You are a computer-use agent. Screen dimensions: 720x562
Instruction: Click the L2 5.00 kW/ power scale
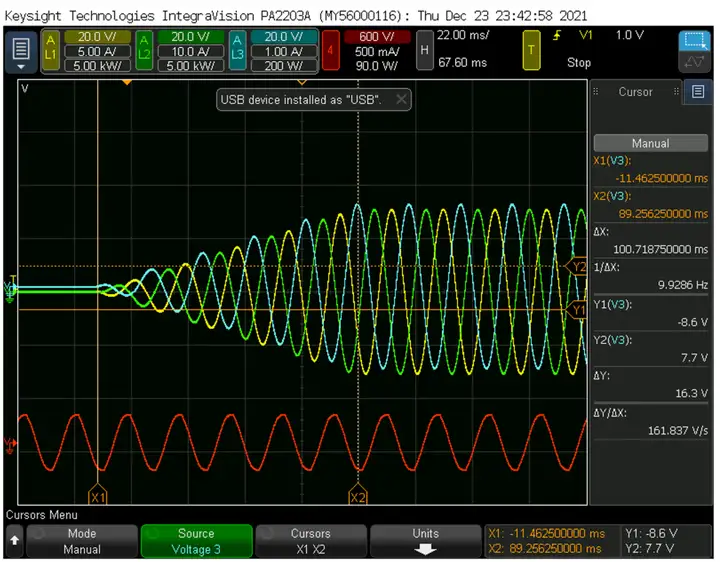point(191,66)
